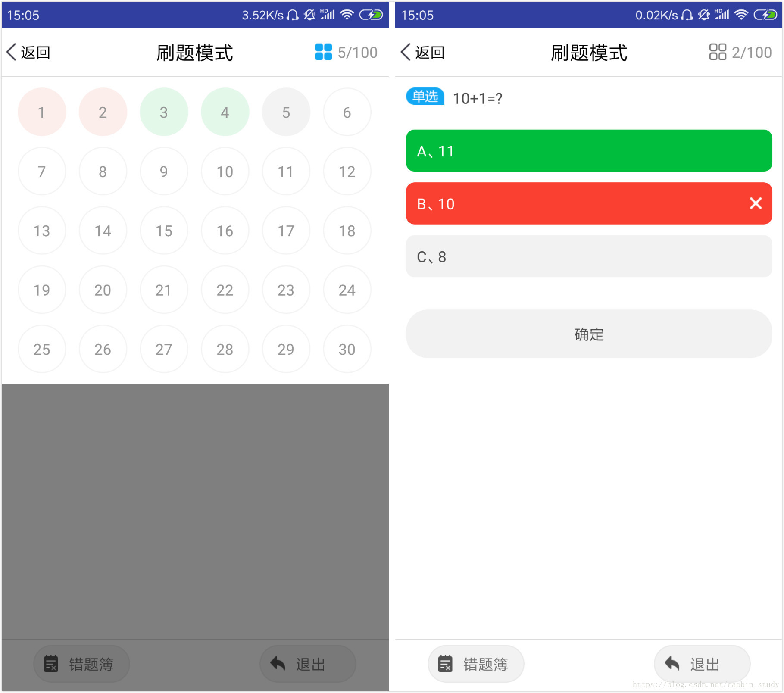This screenshot has width=784, height=693.
Task: Tap the muted bell icon in the left status bar
Action: [309, 15]
